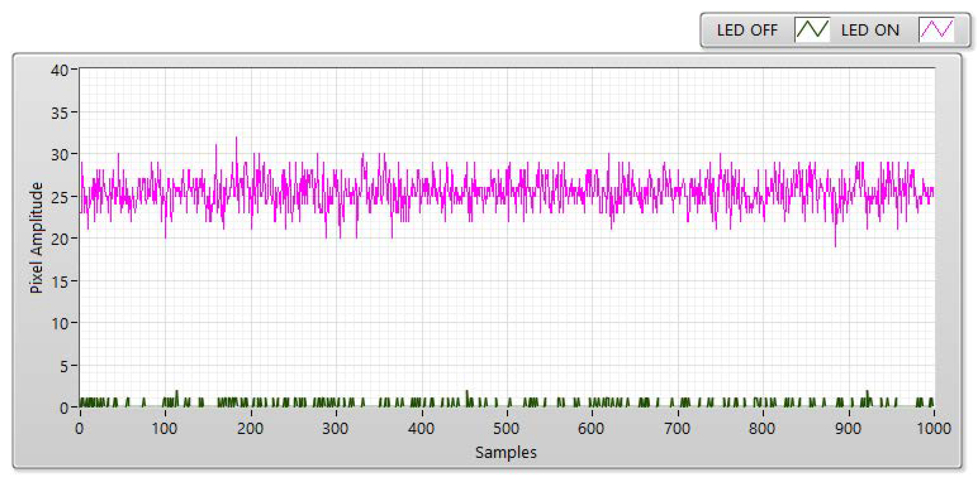Click the X-axis tick label 300

point(335,429)
